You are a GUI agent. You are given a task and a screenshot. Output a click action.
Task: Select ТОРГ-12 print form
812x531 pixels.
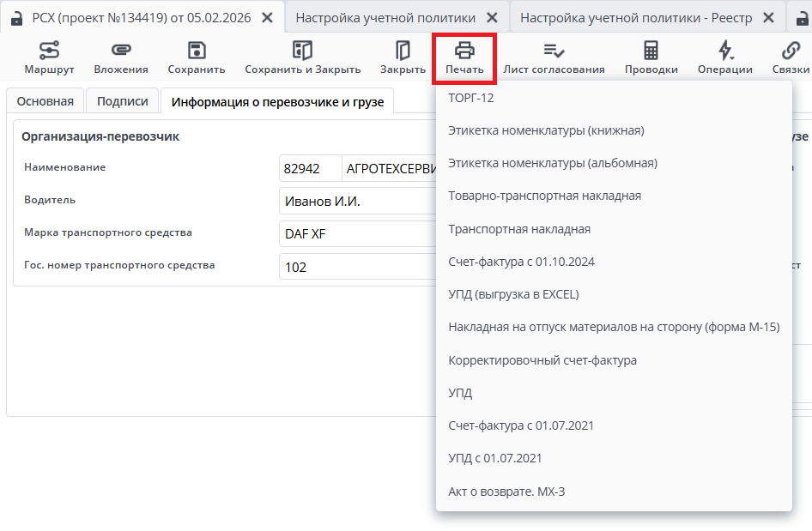tap(471, 98)
